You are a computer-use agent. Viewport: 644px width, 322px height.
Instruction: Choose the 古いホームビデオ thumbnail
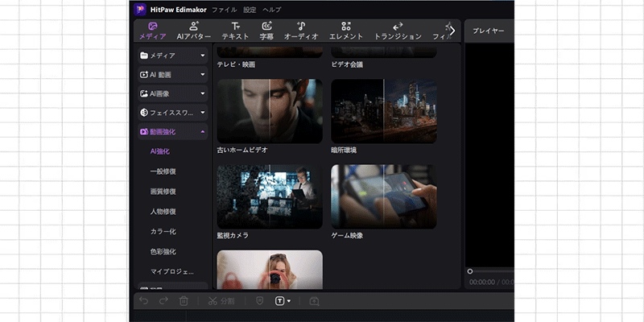pos(270,111)
